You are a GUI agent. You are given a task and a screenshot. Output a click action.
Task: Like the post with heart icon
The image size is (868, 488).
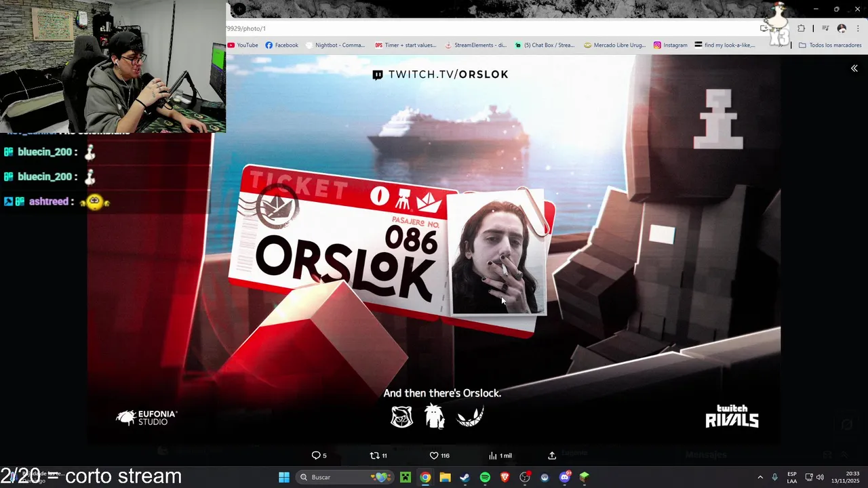[x=439, y=455]
